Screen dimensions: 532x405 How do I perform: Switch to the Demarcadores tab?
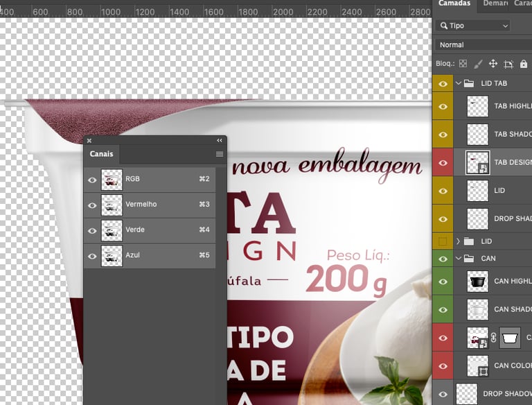coord(495,3)
